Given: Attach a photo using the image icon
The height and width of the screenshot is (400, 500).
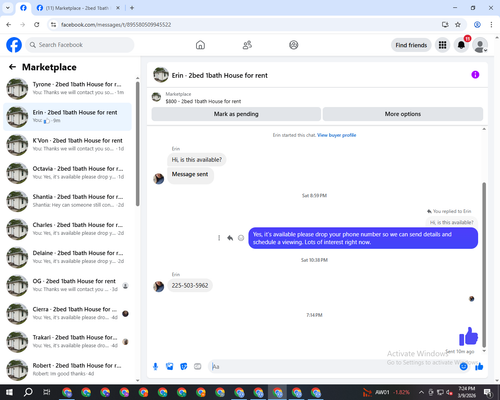Looking at the screenshot, I should (170, 367).
